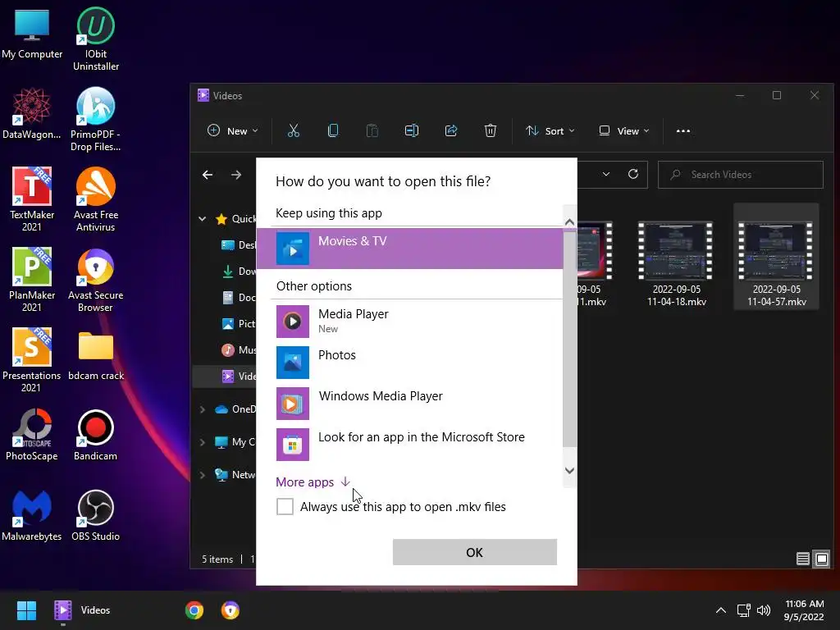
Task: Open TextMaker 2021 desktop icon
Action: pyautogui.click(x=32, y=199)
